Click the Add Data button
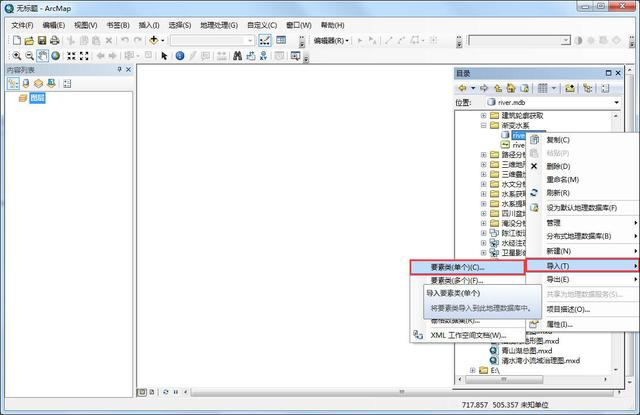This screenshot has height=415, width=640. [154, 40]
